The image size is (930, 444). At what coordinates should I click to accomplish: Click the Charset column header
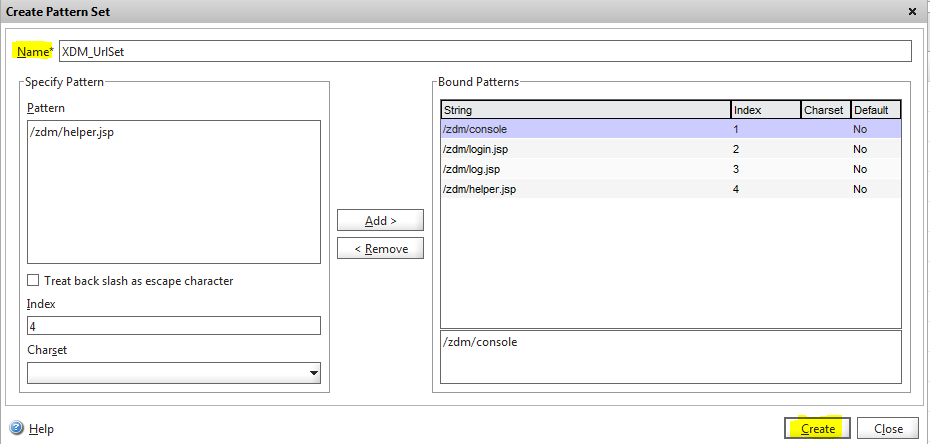(x=825, y=110)
